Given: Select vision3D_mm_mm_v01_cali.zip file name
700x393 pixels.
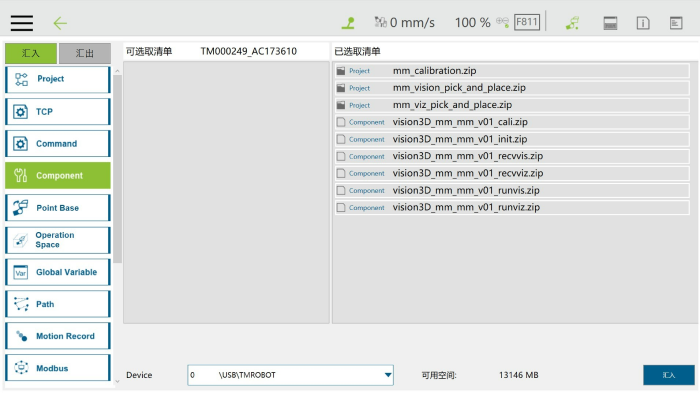Looking at the screenshot, I should tap(460, 122).
